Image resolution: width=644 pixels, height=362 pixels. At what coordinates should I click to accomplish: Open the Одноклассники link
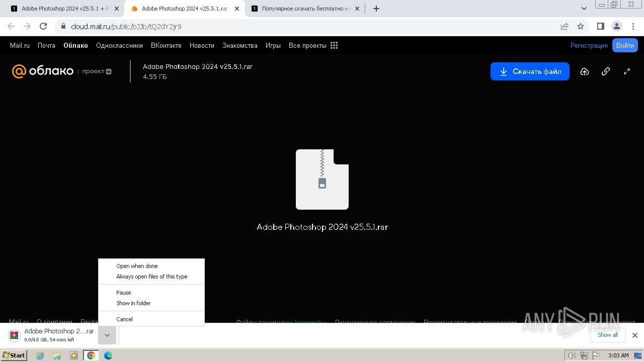pos(119,45)
